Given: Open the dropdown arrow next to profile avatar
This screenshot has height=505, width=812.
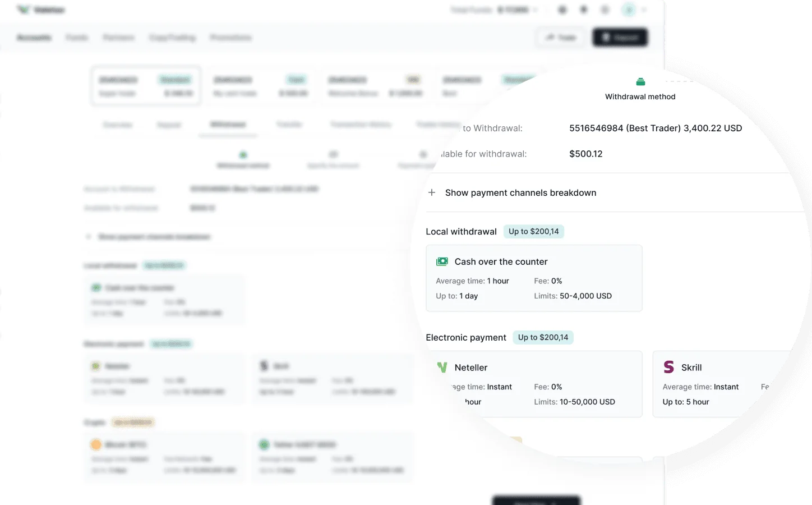Looking at the screenshot, I should click(644, 10).
